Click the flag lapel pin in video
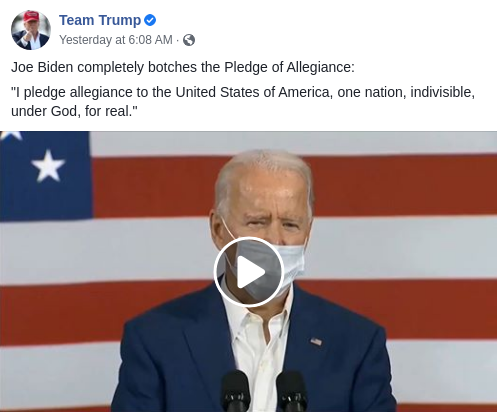Viewport: 497px width, 412px height. pyautogui.click(x=316, y=342)
